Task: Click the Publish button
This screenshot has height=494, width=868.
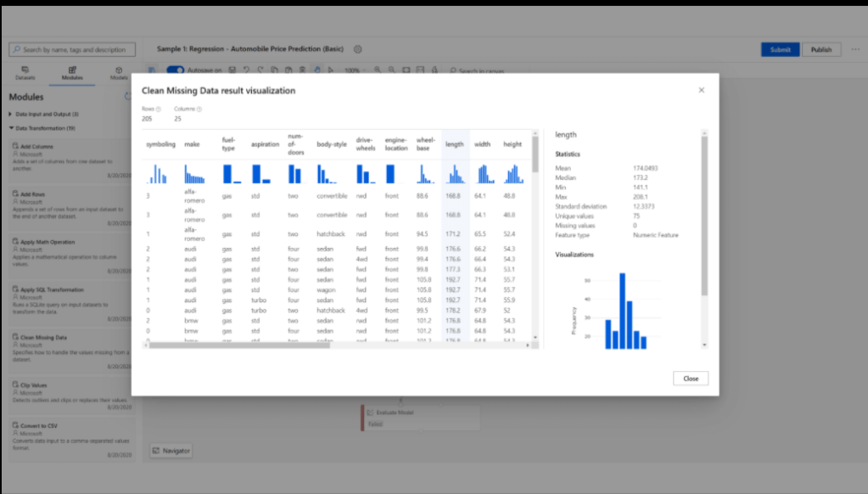Action: 821,50
